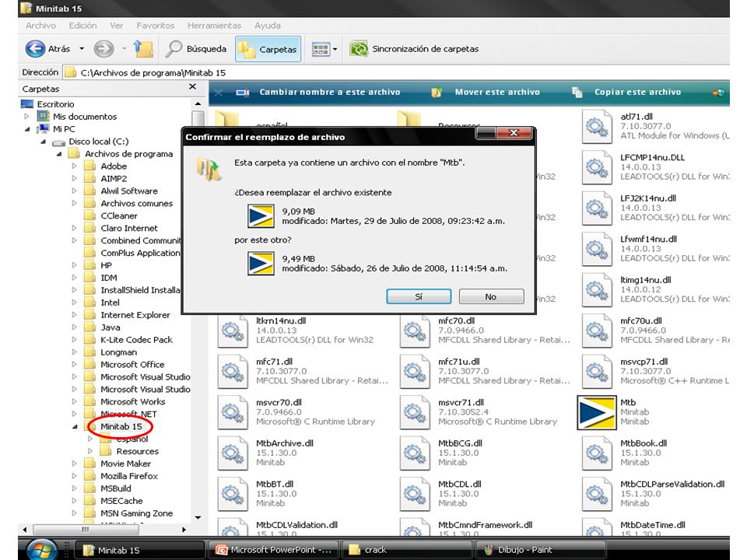
Task: Toggle the Carpetas folder pane button
Action: point(268,49)
